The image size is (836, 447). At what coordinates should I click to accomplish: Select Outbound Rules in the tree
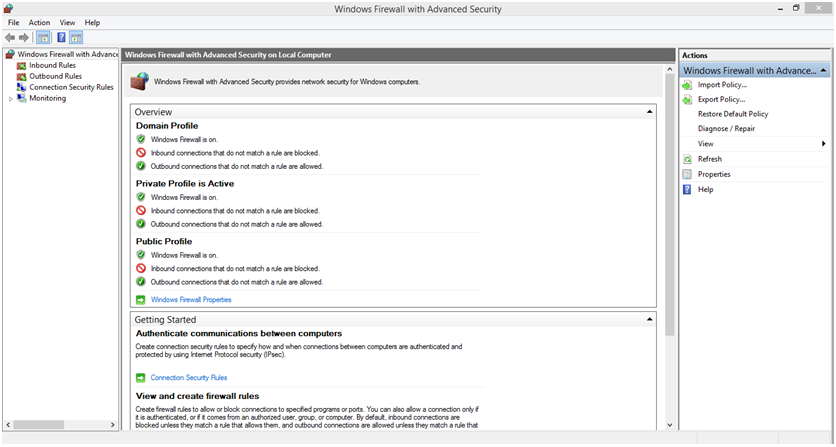point(55,76)
